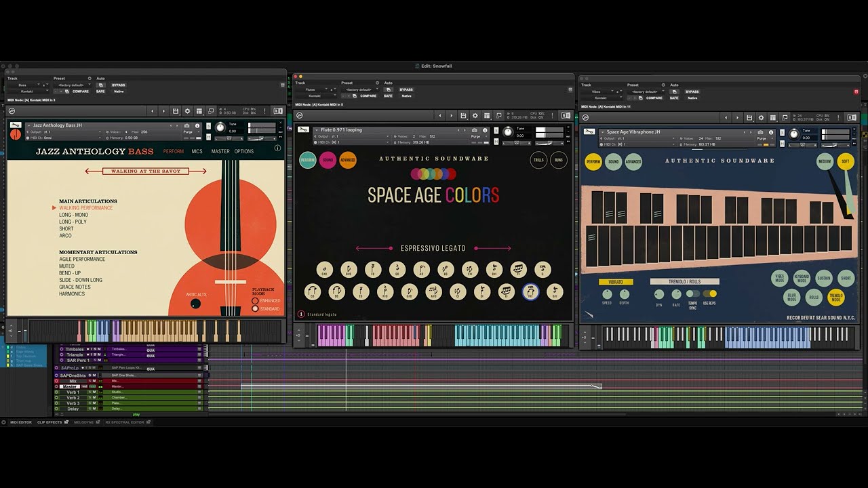Show instrument info in Jazz Anthology Bass header
868x488 pixels.
click(x=197, y=126)
